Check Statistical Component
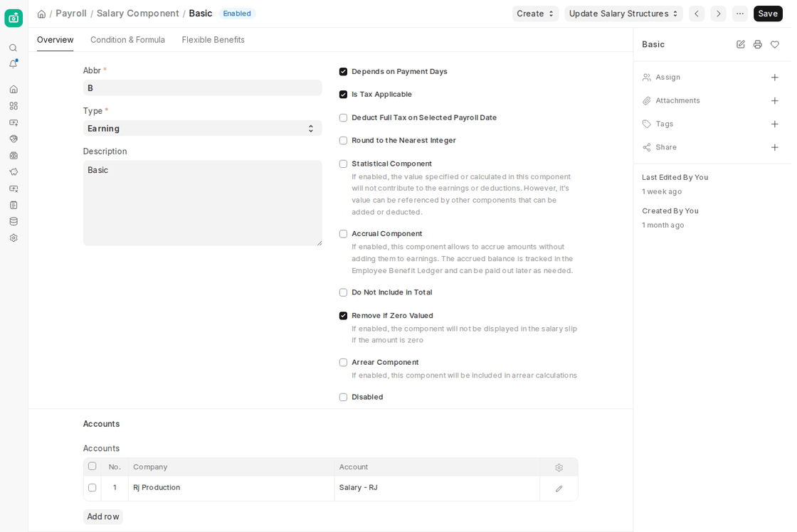Image resolution: width=797 pixels, height=532 pixels. pos(343,164)
